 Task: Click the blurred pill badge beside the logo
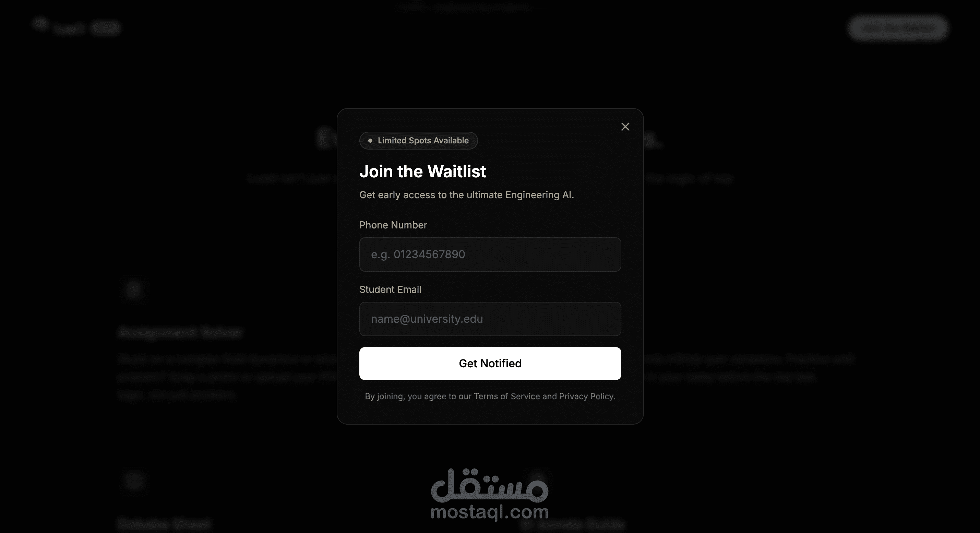tap(105, 28)
